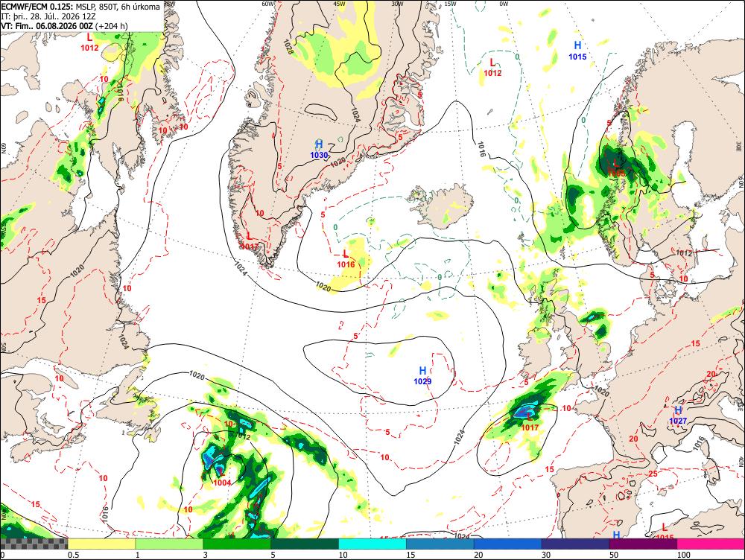Click the 100 tick label under legend
The image size is (745, 560).
pos(683,555)
